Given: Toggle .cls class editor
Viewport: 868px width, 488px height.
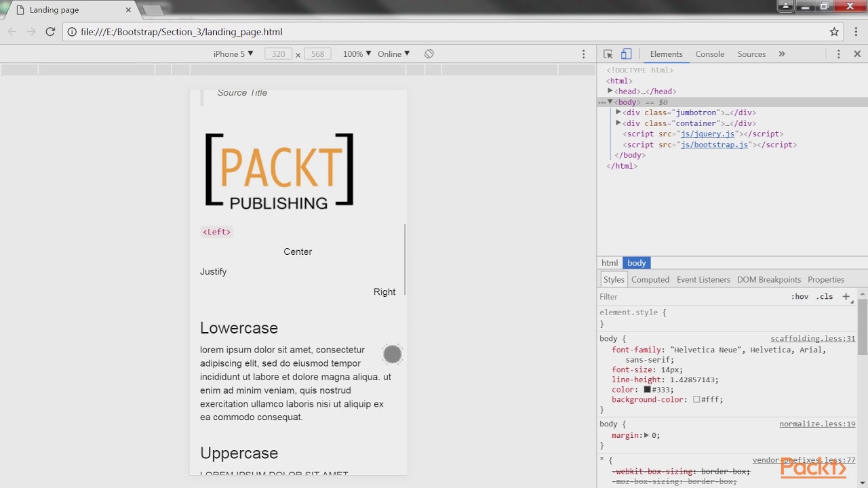Looking at the screenshot, I should click(825, 296).
